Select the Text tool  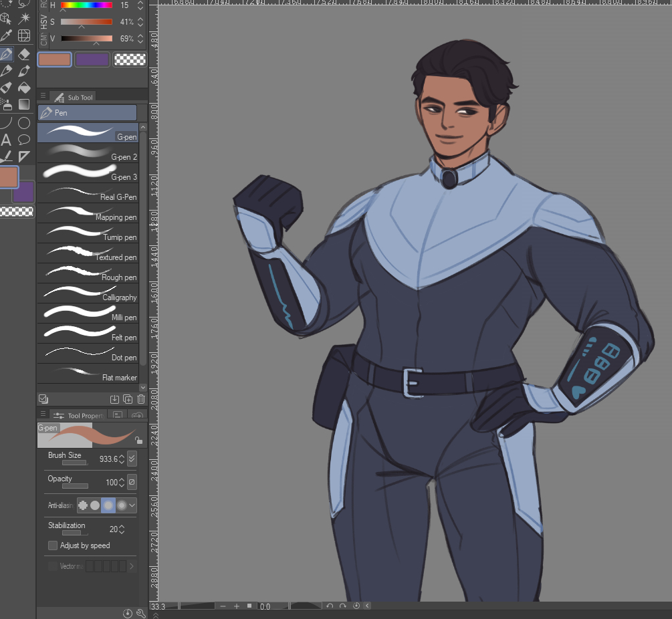[x=6, y=140]
